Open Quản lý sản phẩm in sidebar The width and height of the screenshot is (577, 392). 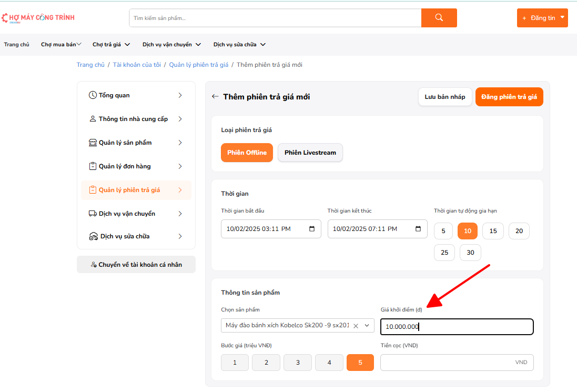point(125,143)
